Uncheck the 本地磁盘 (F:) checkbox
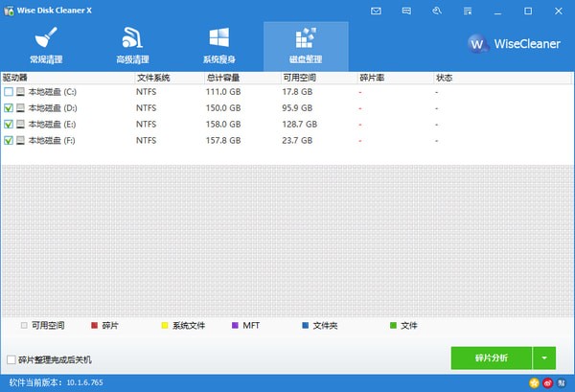575x392 pixels. pos(9,140)
